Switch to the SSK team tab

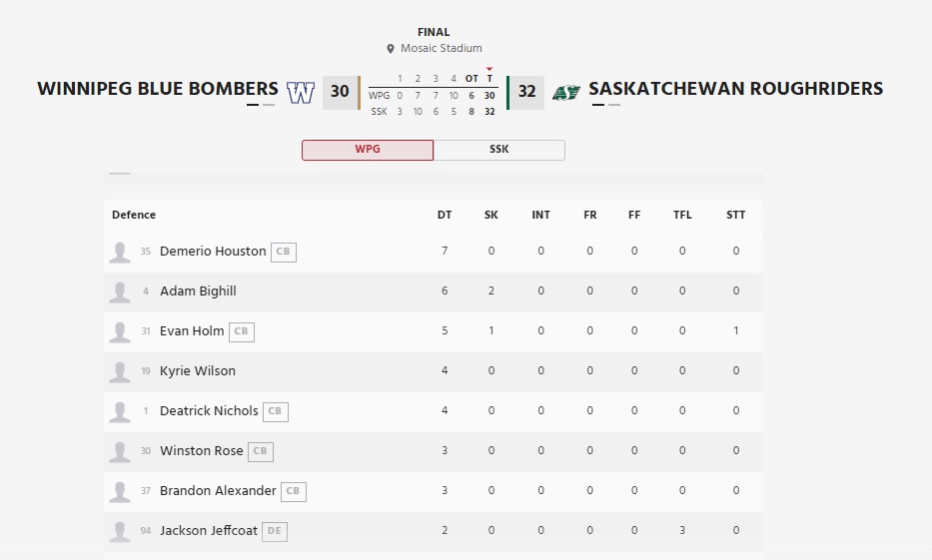[x=499, y=150]
